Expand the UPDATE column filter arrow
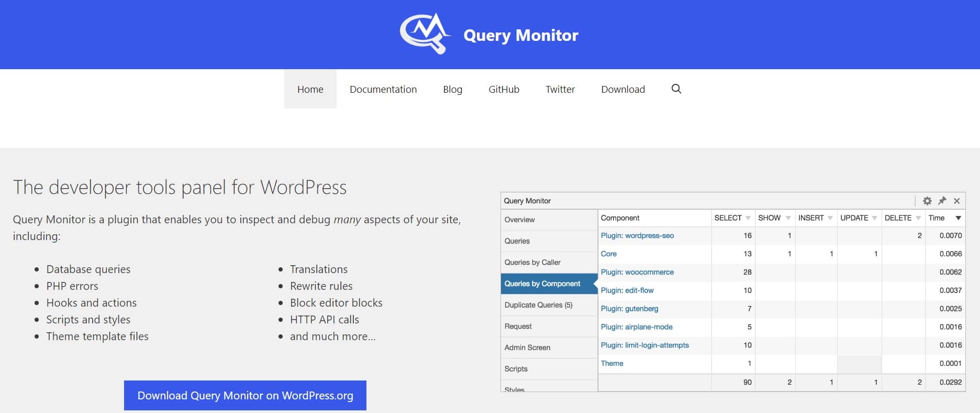 pyautogui.click(x=874, y=218)
